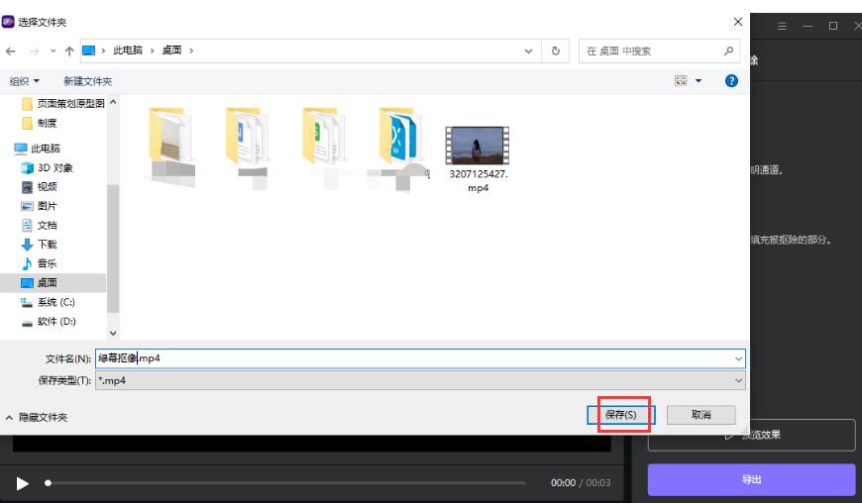Viewport: 862px width, 504px height.
Task: Minimize the editor window
Action: tap(808, 26)
